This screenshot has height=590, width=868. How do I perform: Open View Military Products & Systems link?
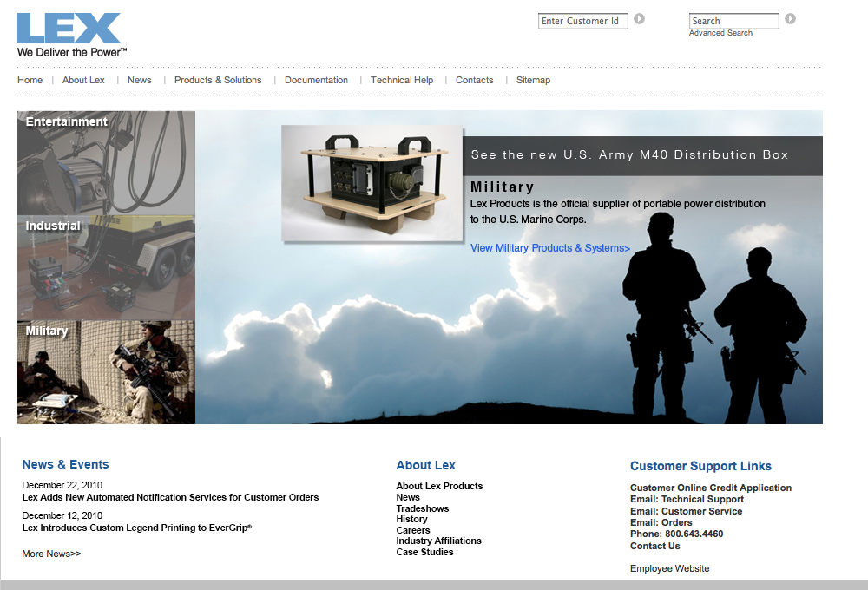coord(550,248)
